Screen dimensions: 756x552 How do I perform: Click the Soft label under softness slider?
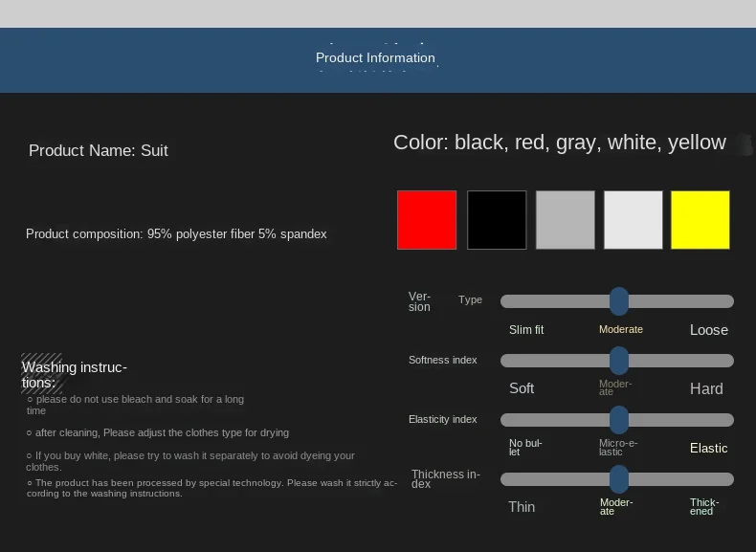(x=522, y=388)
